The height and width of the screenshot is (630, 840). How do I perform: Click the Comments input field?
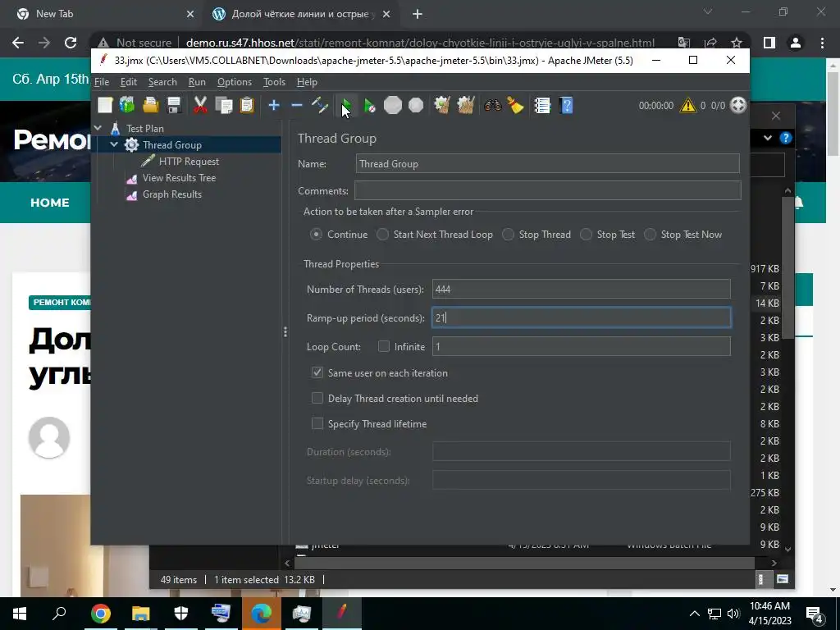pyautogui.click(x=547, y=190)
